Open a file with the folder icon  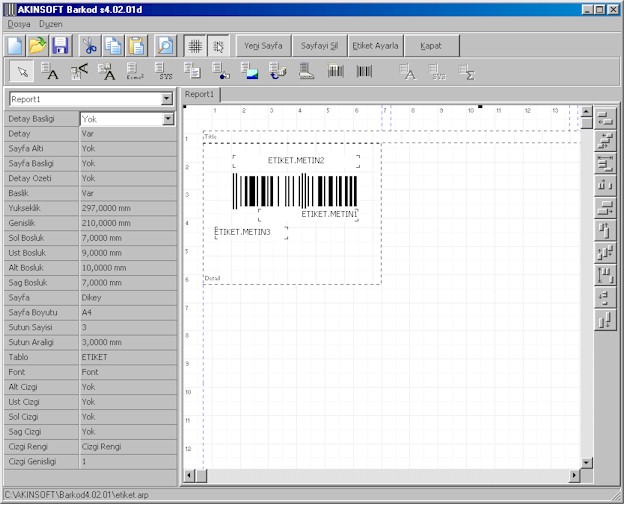pyautogui.click(x=38, y=46)
